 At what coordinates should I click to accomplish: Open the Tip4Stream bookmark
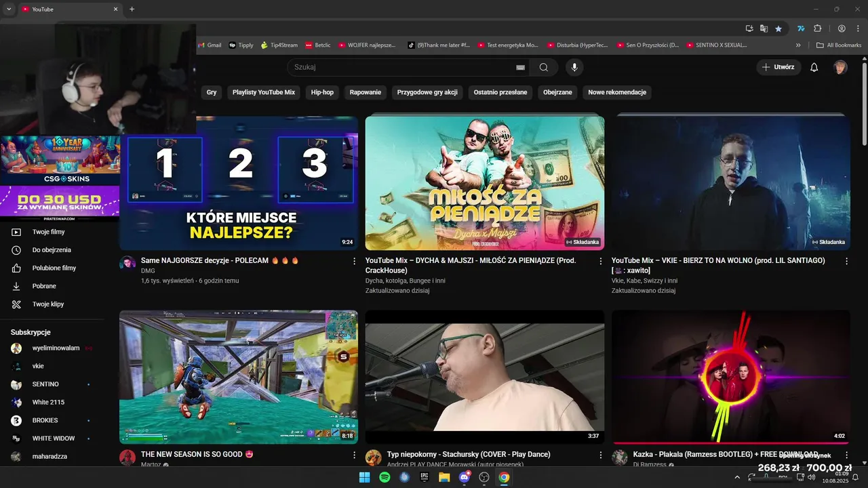(279, 45)
